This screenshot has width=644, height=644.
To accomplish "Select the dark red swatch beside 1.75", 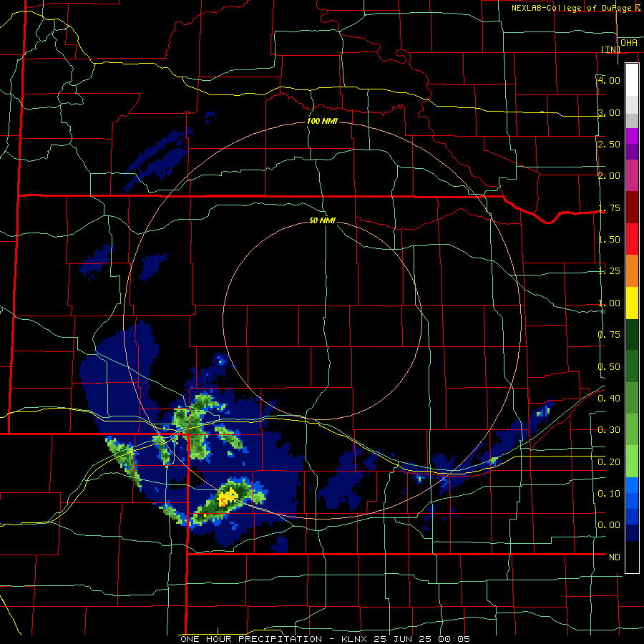I will point(632,208).
